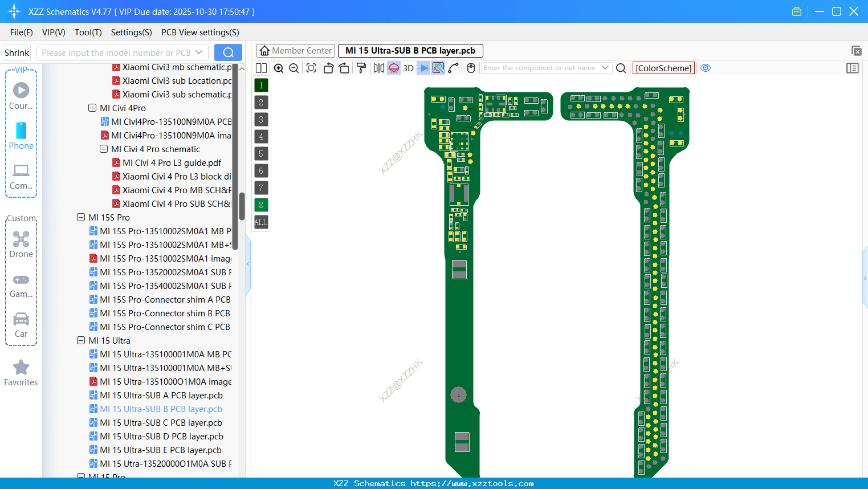Click the Shrink button
Screen dimensions: 868x489
click(x=17, y=52)
